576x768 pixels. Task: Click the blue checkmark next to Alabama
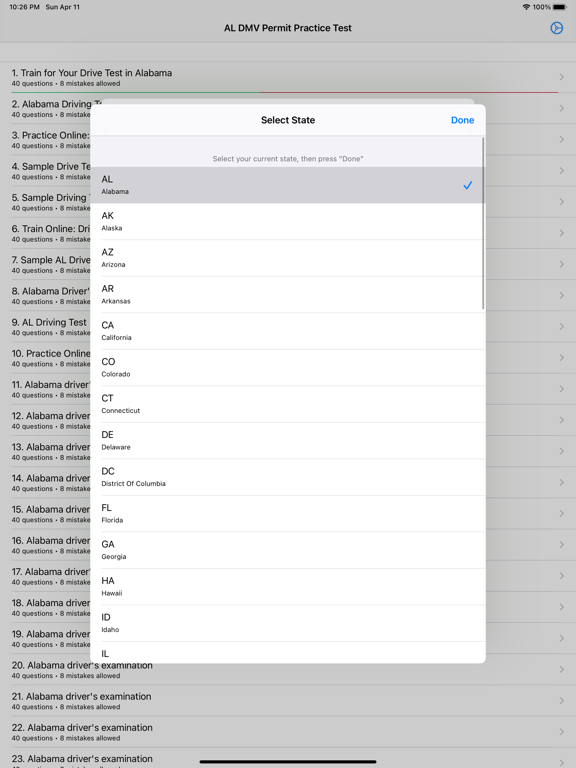468,185
